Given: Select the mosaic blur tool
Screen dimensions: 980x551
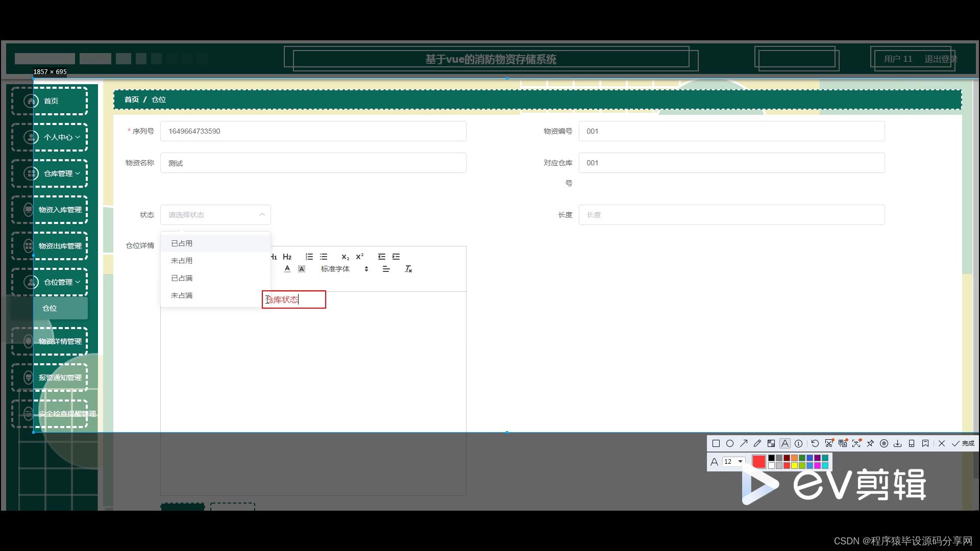Looking at the screenshot, I should [x=771, y=443].
